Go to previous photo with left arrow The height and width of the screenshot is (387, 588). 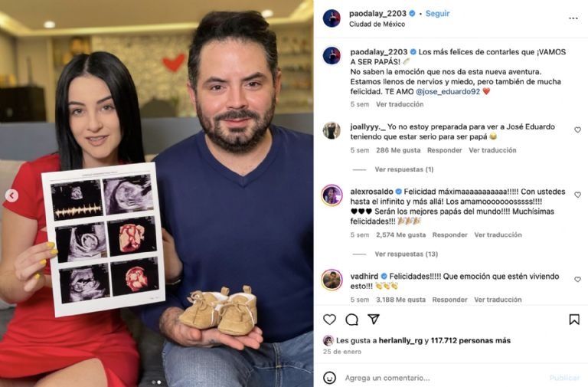click(11, 195)
